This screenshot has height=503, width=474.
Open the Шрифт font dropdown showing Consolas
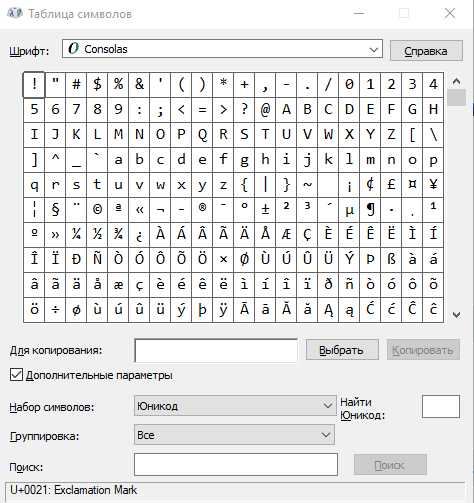point(222,49)
